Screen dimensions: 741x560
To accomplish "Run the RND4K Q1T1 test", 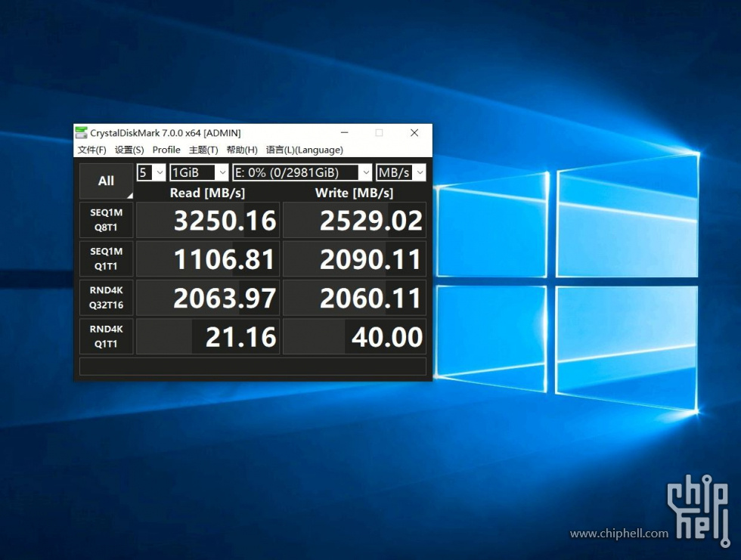I will click(107, 336).
